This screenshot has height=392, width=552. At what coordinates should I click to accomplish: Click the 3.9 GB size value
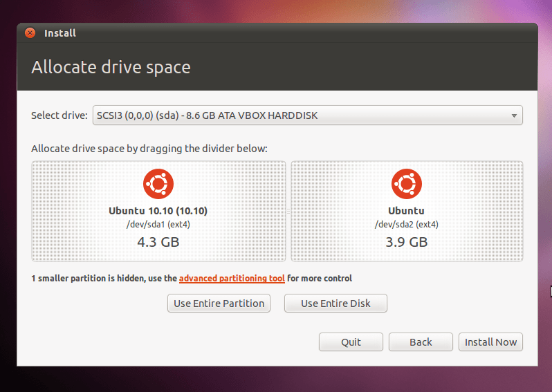pos(407,242)
